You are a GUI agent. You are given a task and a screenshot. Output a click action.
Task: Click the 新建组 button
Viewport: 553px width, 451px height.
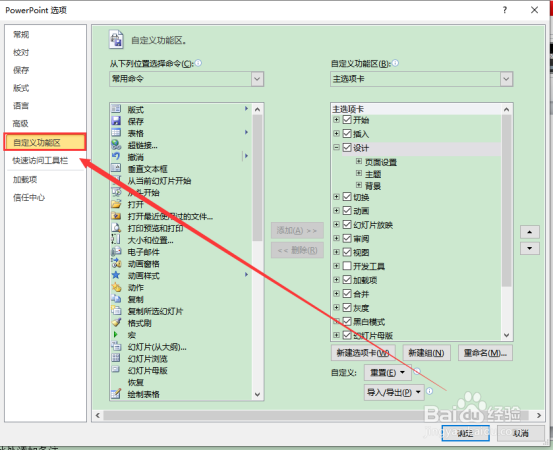coord(426,353)
